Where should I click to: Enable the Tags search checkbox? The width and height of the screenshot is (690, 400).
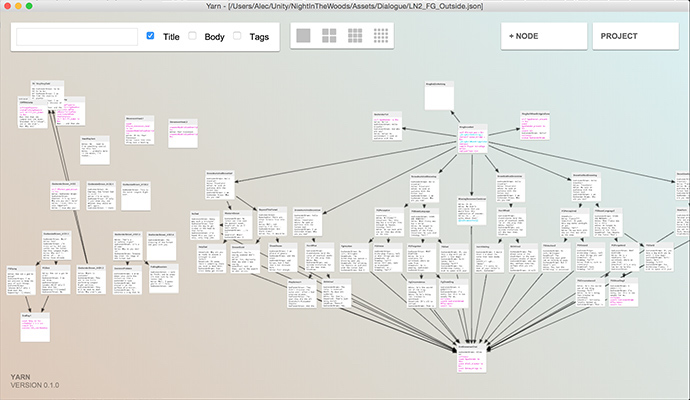tap(237, 36)
